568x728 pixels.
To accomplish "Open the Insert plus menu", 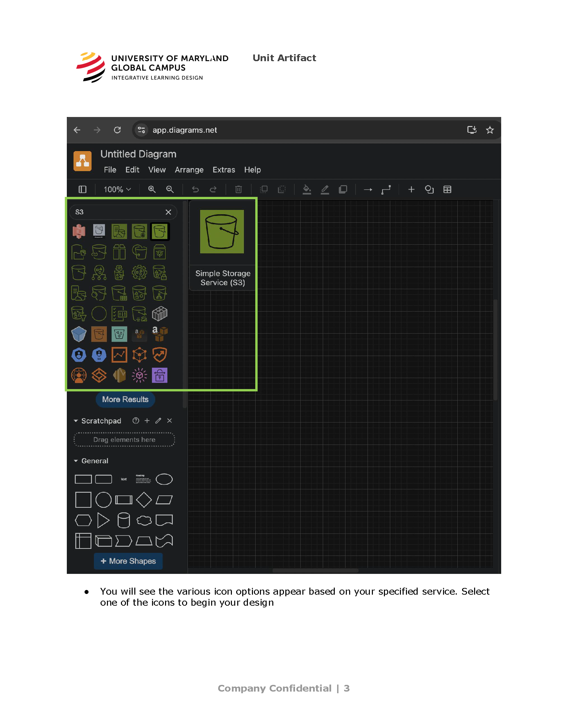I will [x=411, y=190].
